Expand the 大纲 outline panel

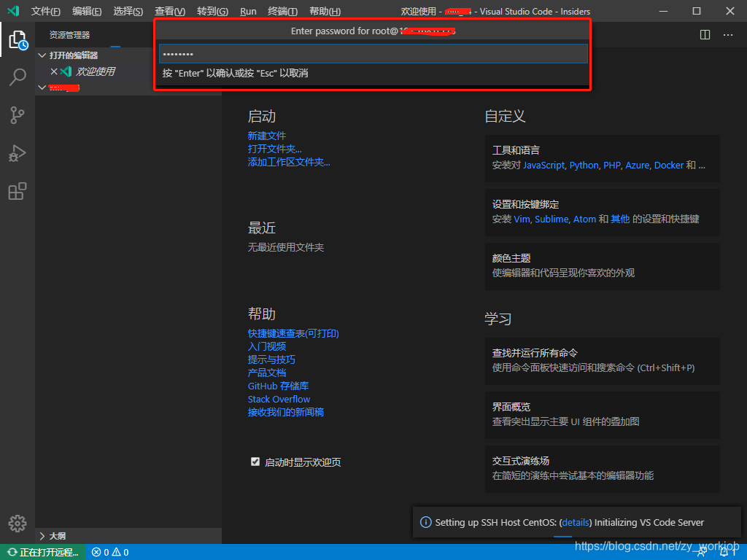pyautogui.click(x=42, y=536)
